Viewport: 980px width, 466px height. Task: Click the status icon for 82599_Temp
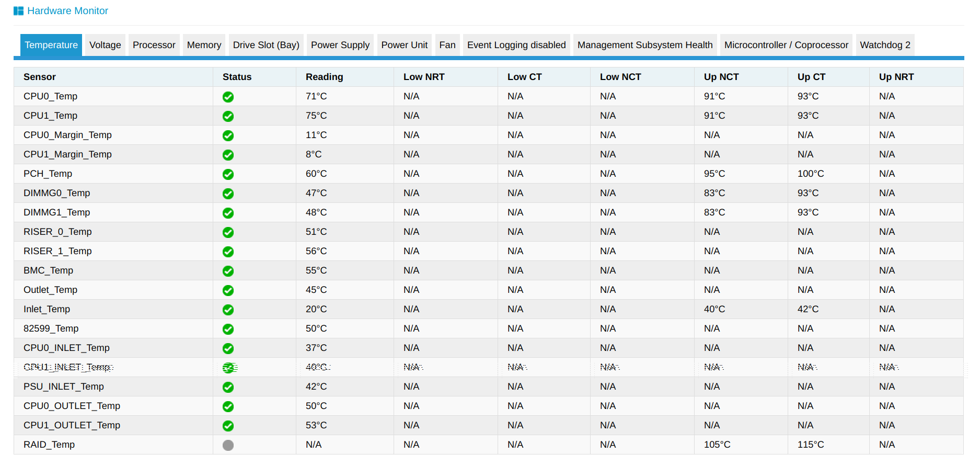click(x=228, y=329)
